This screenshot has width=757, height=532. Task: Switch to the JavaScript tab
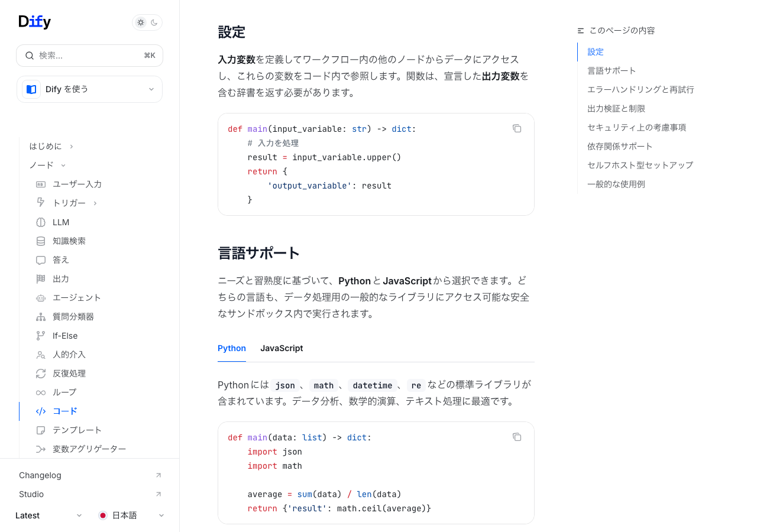pos(282,348)
